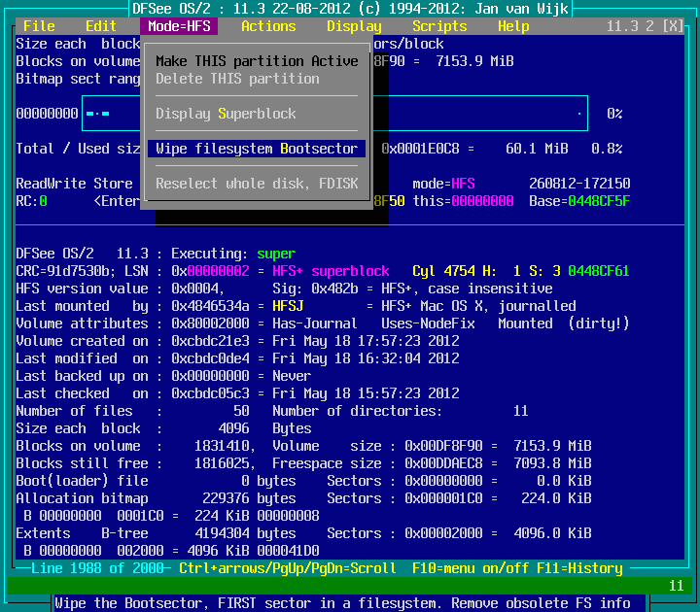Select Display Superblock menu item
Image resolution: width=700 pixels, height=612 pixels.
226,114
